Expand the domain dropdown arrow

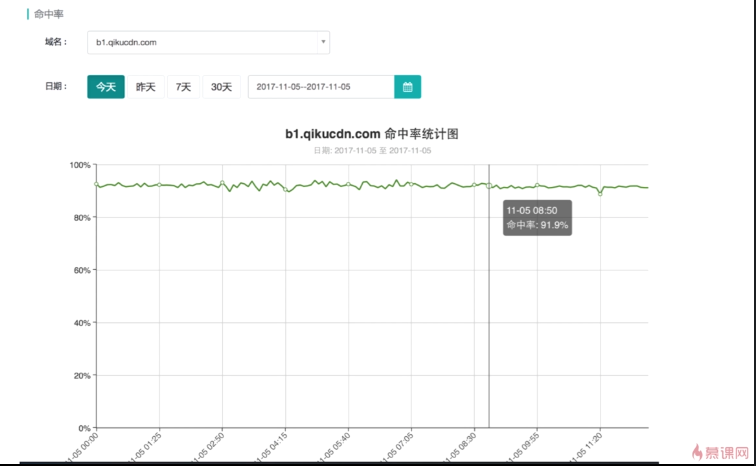point(322,42)
